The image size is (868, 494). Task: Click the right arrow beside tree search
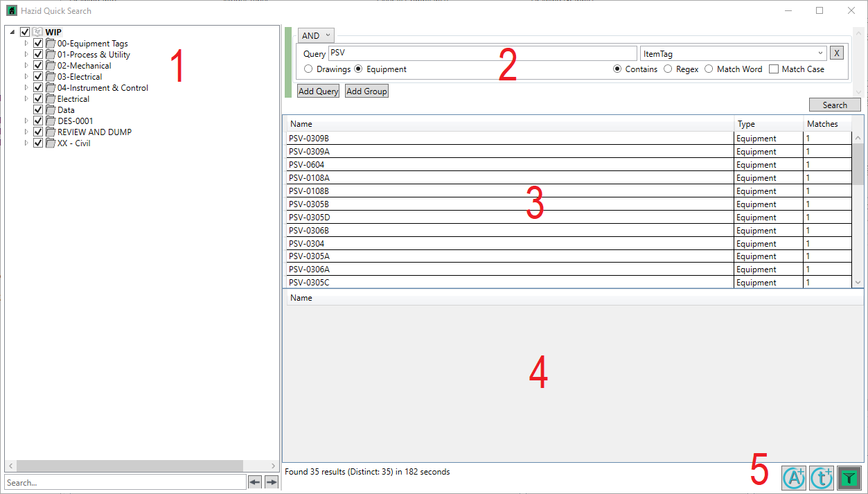click(x=272, y=483)
